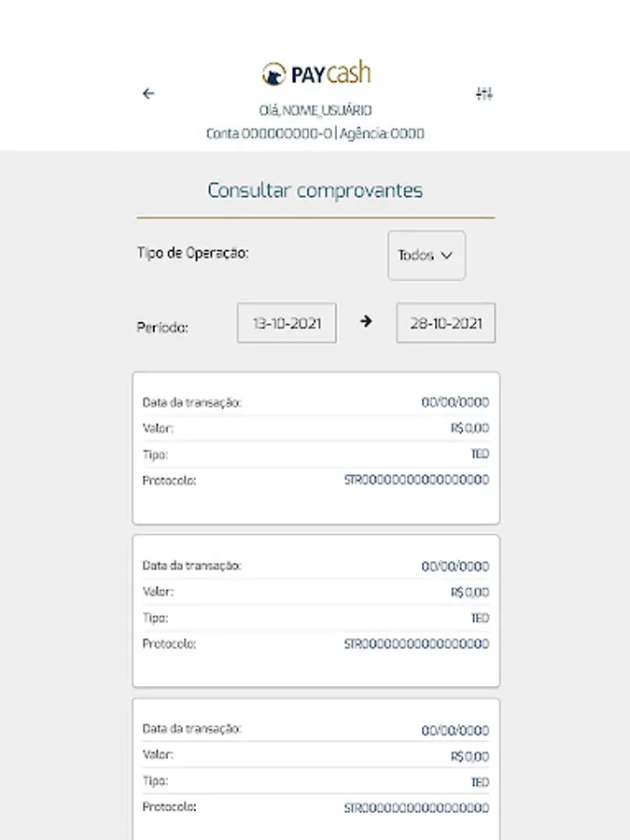The width and height of the screenshot is (630, 840).
Task: Open the end date field 28-10-2021
Action: coord(446,323)
